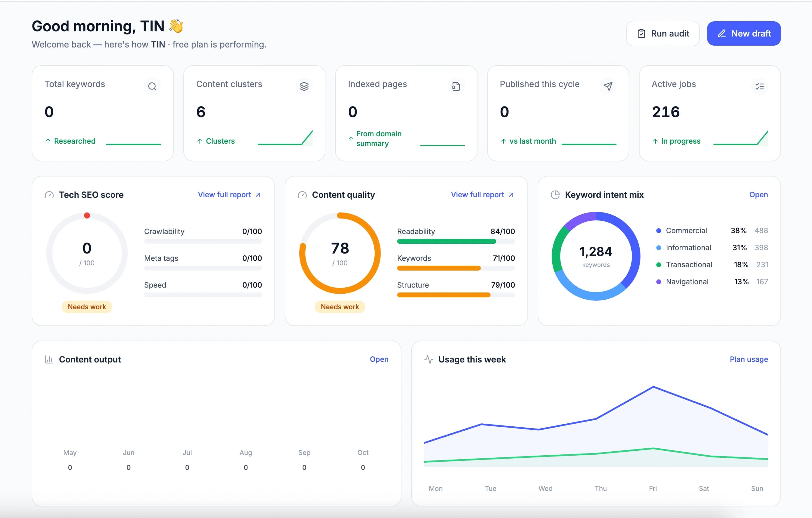The height and width of the screenshot is (518, 812).
Task: Open the Content output panel
Action: [x=379, y=359]
